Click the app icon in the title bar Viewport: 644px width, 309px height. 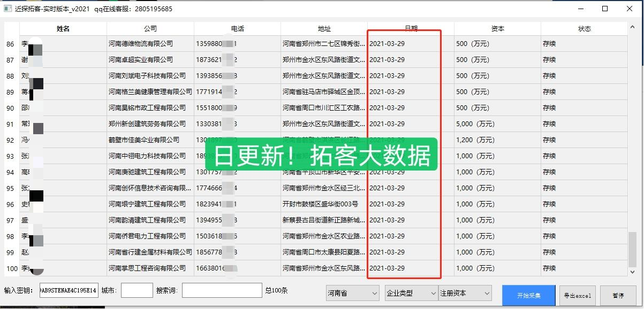coord(8,9)
